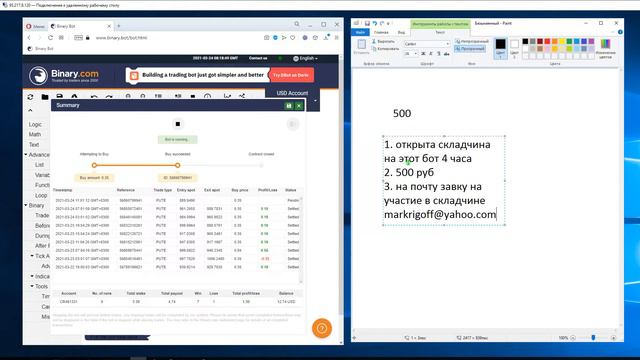
Task: Click the zoom slider handle in Paint status bar
Action: pyautogui.click(x=593, y=338)
